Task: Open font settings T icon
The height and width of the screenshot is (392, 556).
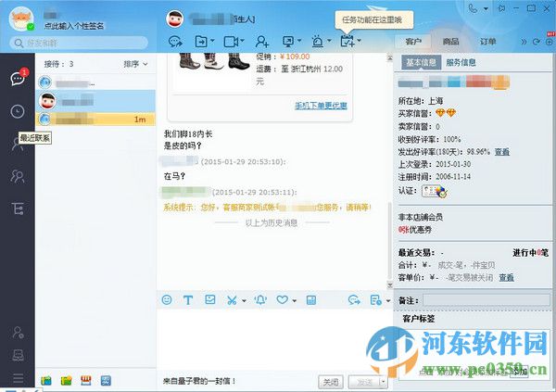Action: 188,300
